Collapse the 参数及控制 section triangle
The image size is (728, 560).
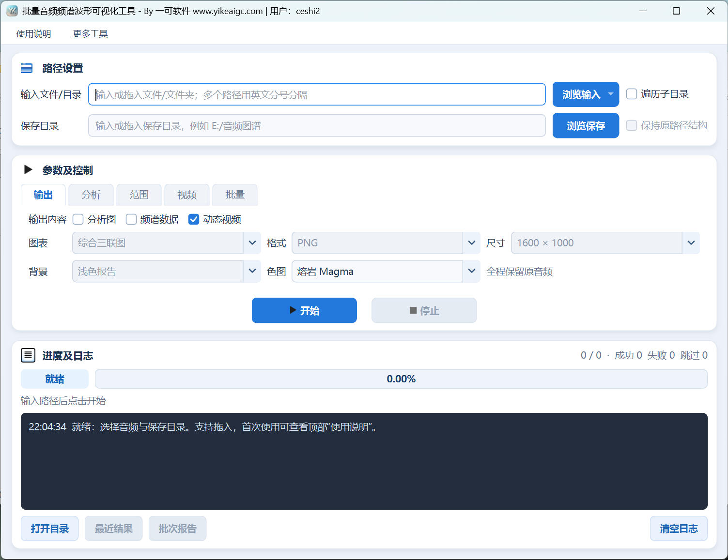(x=28, y=169)
